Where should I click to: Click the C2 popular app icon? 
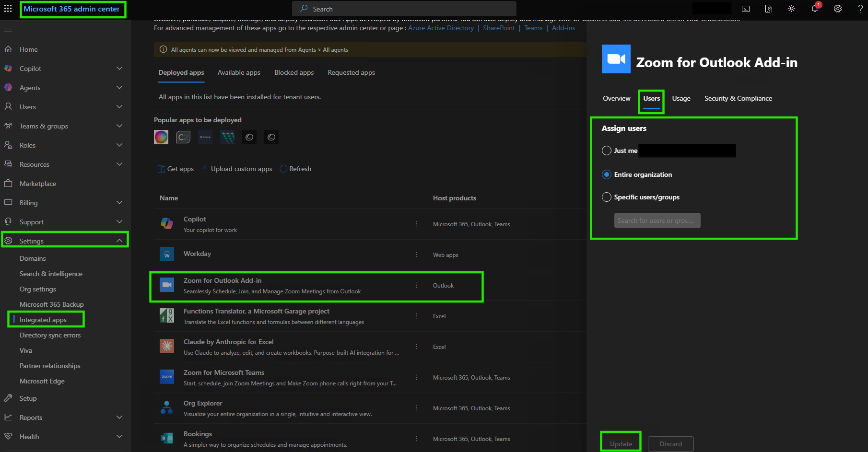(183, 137)
